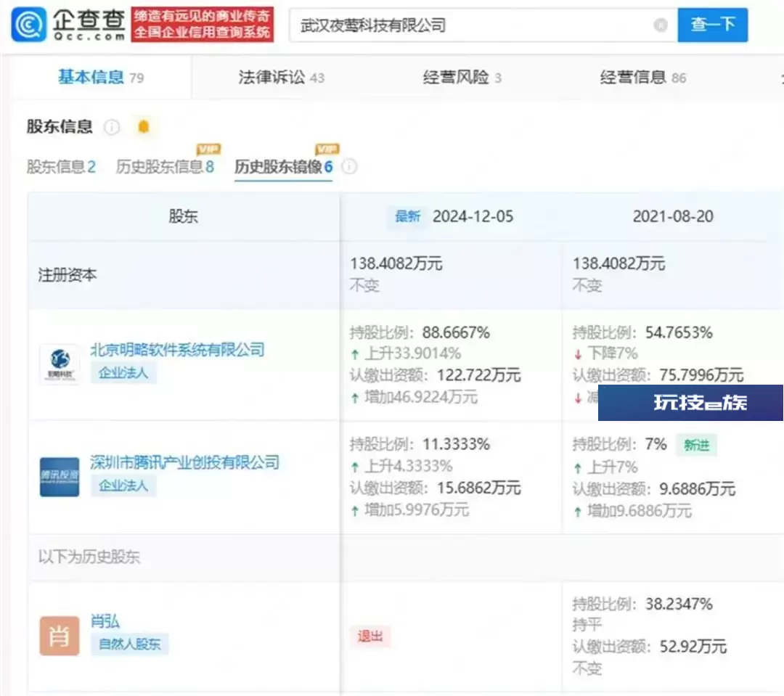Click the 54.7653% shareholding value

coord(679,332)
